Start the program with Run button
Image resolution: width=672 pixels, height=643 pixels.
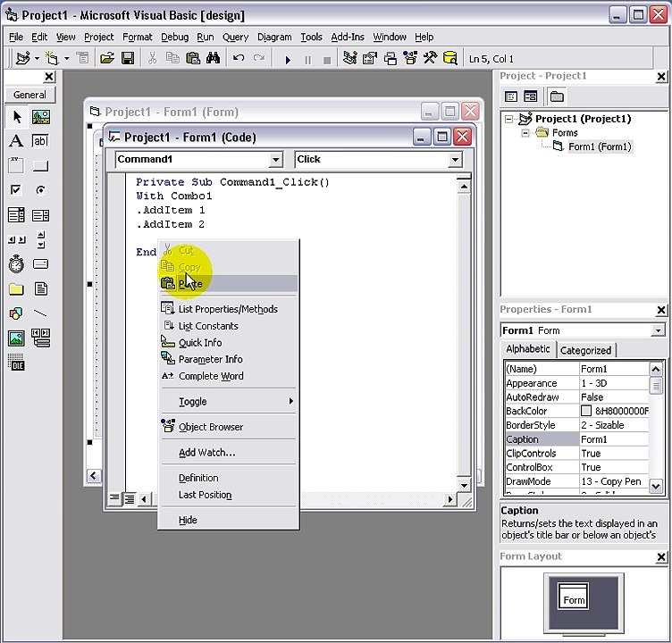tap(288, 60)
